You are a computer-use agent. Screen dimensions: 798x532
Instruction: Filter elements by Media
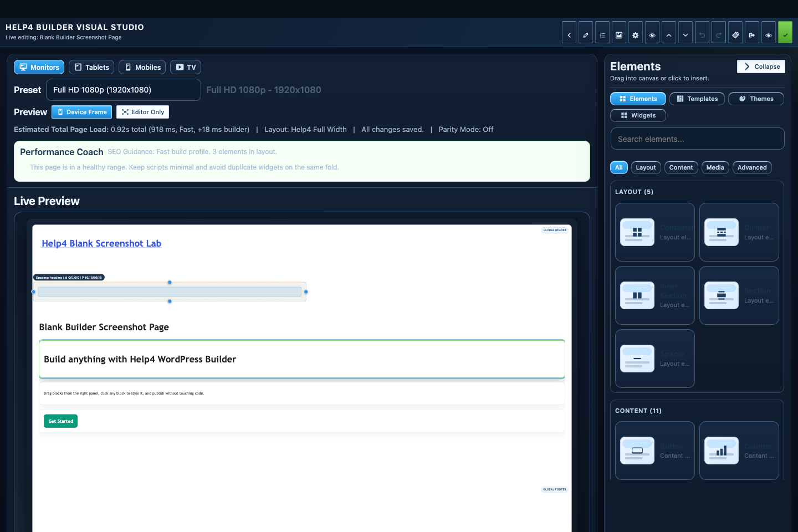(x=715, y=167)
